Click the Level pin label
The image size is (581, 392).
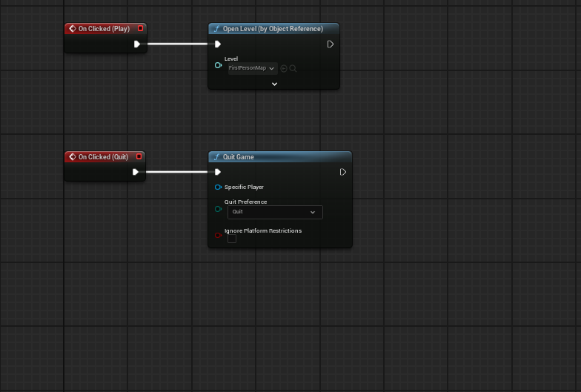231,59
